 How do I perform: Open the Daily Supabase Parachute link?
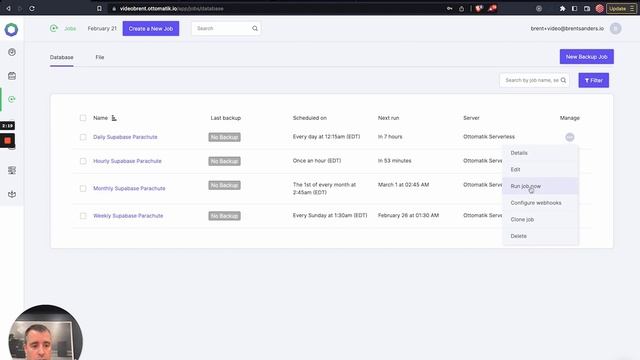[x=125, y=137]
